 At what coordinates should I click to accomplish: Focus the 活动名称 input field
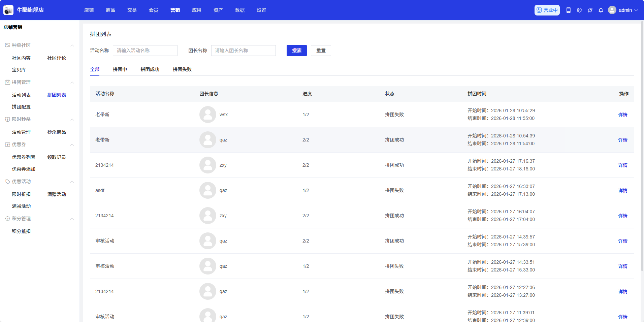(145, 51)
